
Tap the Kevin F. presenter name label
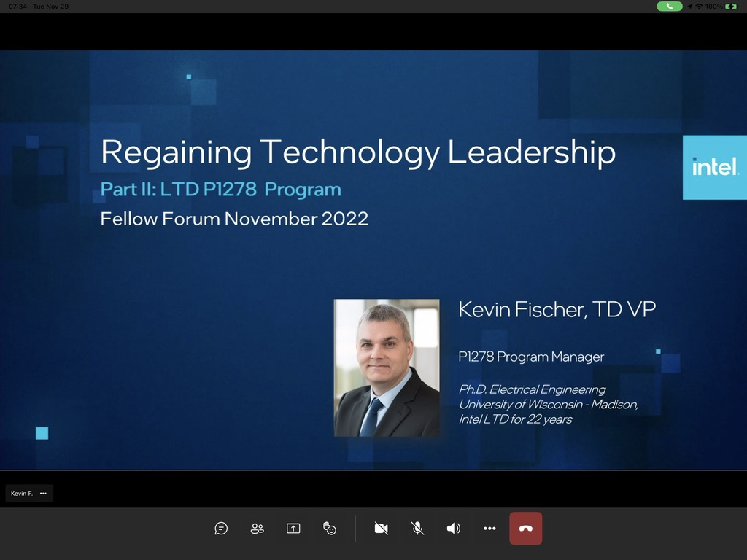(x=21, y=494)
